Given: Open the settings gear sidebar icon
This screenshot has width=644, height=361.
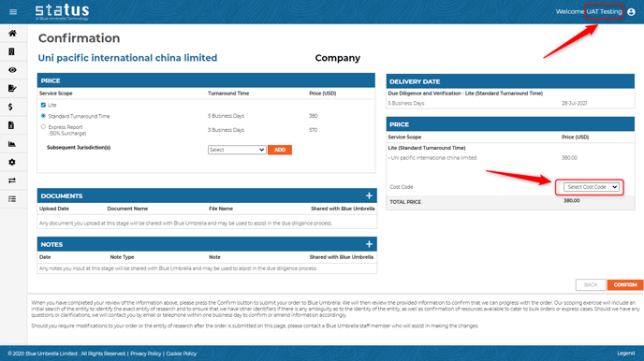Looking at the screenshot, I should coord(12,162).
